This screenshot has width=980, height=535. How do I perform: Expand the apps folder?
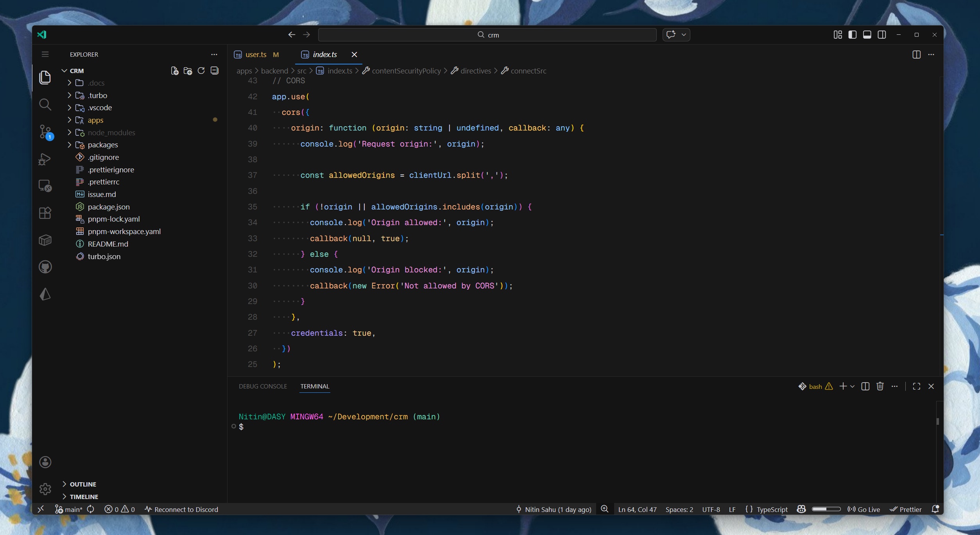point(95,120)
